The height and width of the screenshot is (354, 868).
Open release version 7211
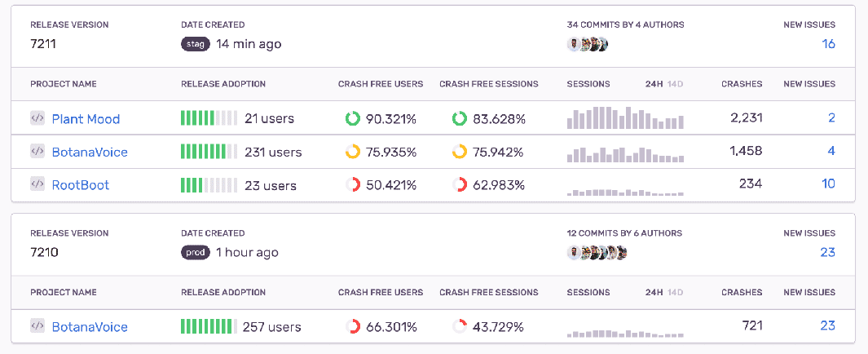tap(44, 44)
